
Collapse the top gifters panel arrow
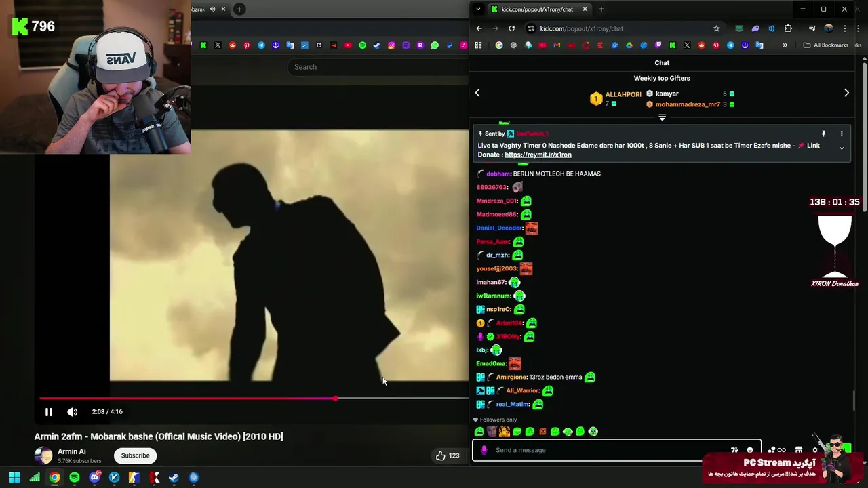point(662,117)
